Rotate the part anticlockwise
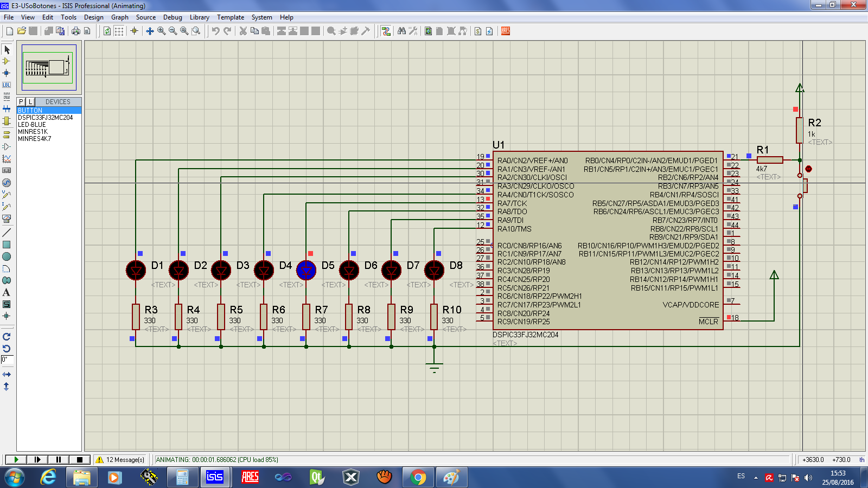The image size is (868, 488). (x=7, y=349)
